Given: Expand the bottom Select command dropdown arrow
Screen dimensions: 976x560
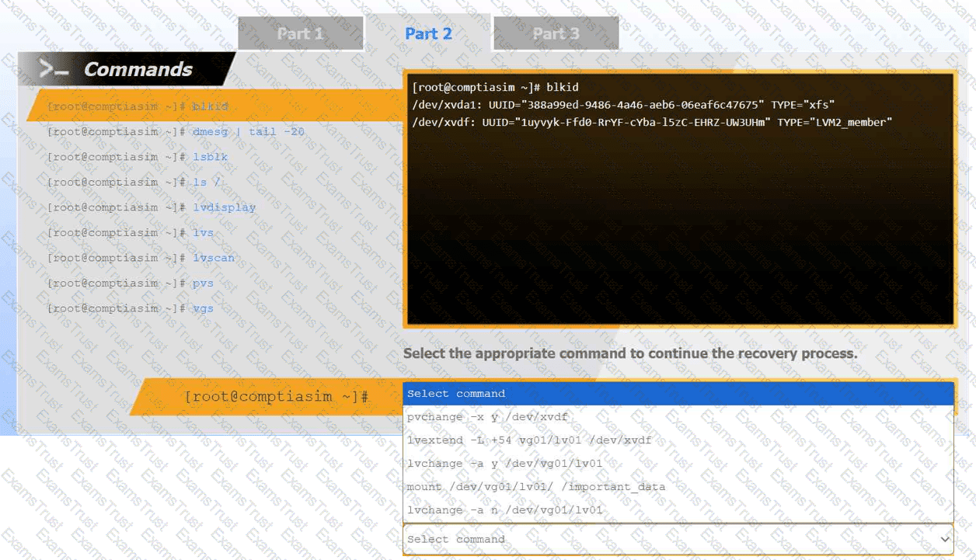Looking at the screenshot, I should pyautogui.click(x=945, y=539).
